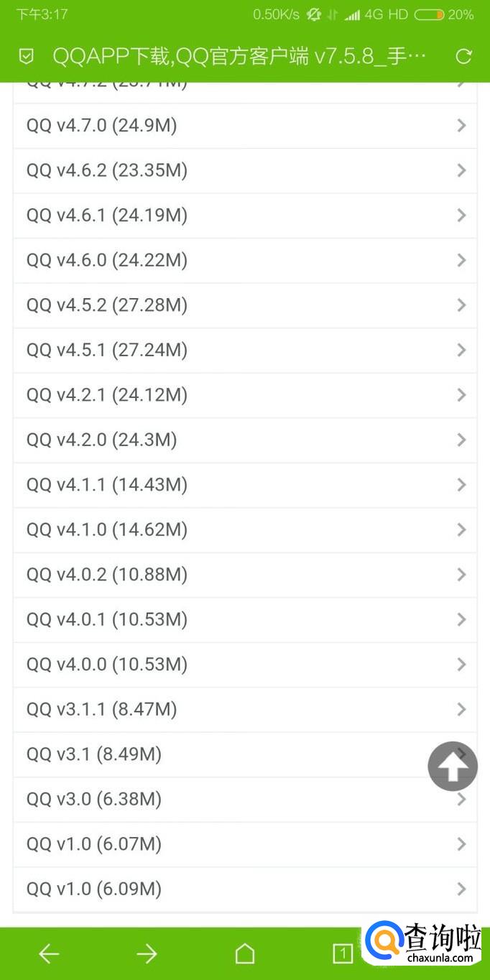Open the tab switcher showing 1 tab

[x=343, y=953]
